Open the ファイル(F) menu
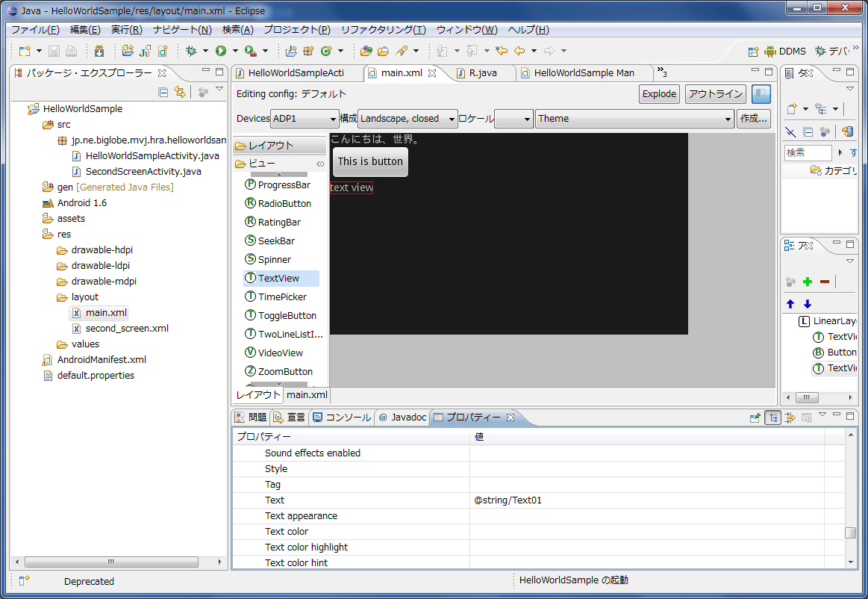868x599 pixels. click(x=35, y=30)
